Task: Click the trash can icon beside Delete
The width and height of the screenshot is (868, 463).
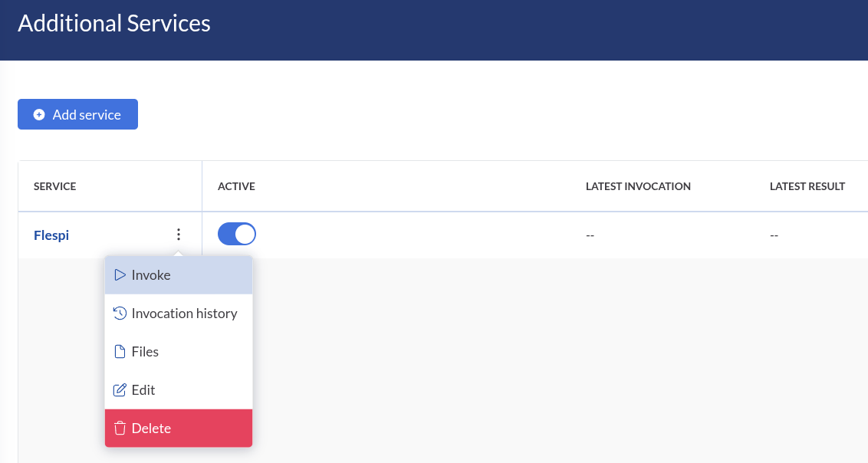Action: coord(120,429)
